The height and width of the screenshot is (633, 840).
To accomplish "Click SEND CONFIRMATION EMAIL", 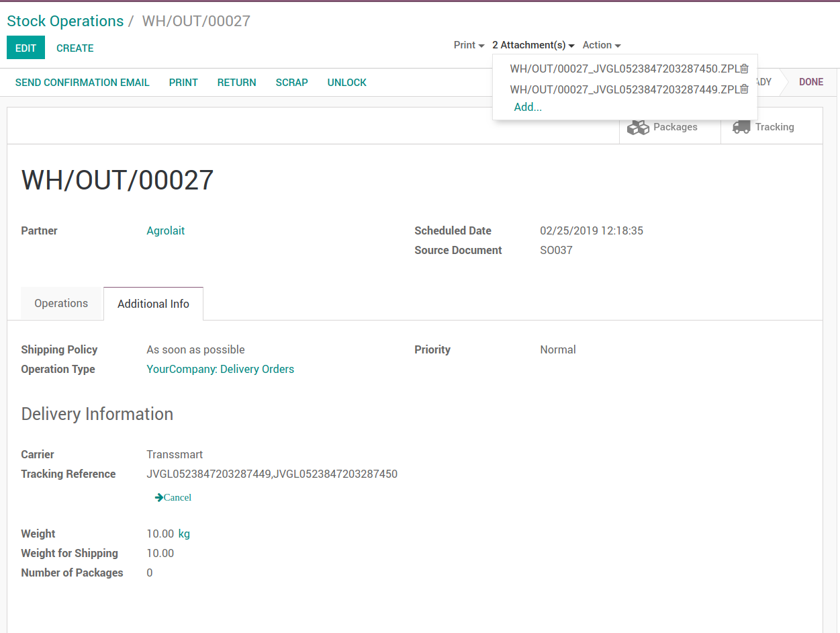I will (83, 83).
